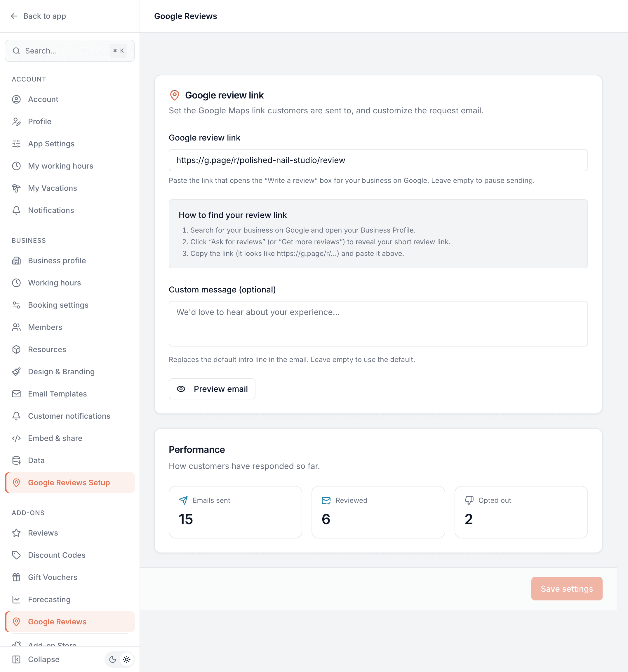628x672 pixels.
Task: Click the Business profile building icon
Action: [16, 261]
